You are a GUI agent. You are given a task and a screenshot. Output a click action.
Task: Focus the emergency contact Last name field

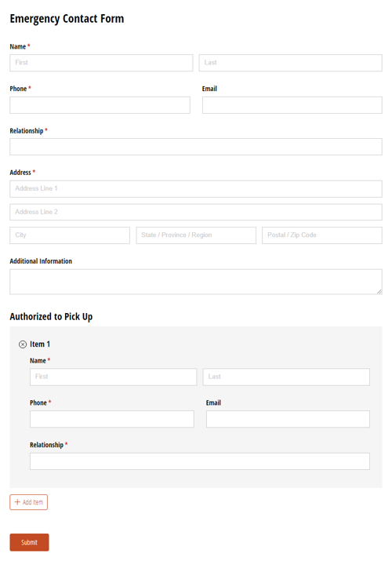tap(291, 63)
